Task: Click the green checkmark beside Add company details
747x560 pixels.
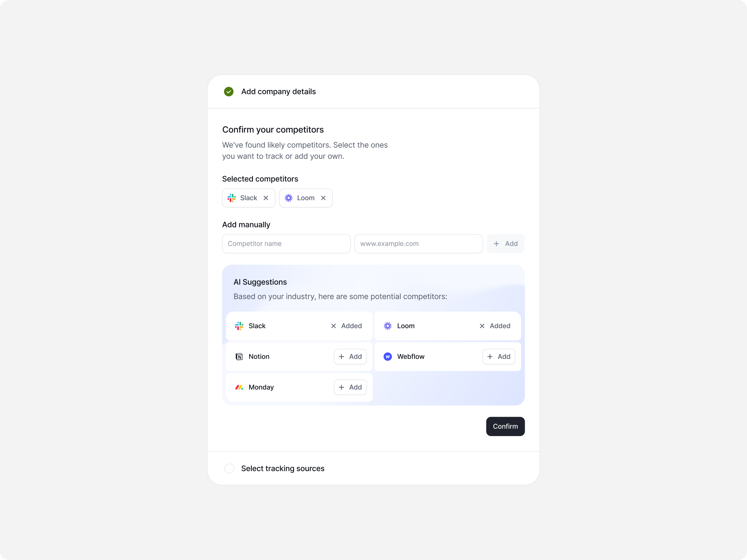Action: point(229,91)
